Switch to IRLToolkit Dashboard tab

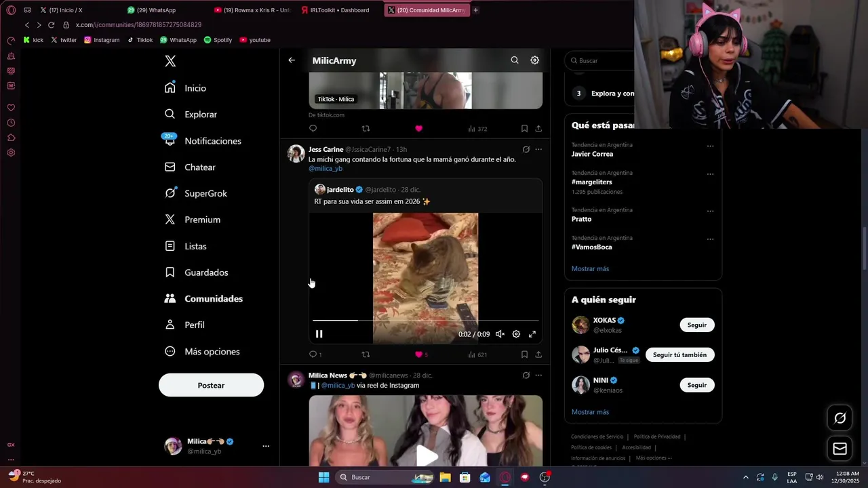pyautogui.click(x=339, y=10)
